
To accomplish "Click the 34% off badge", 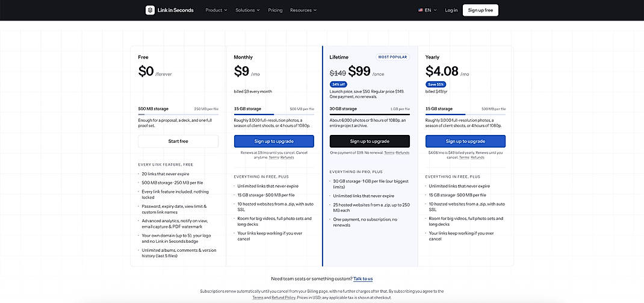I will tap(338, 84).
